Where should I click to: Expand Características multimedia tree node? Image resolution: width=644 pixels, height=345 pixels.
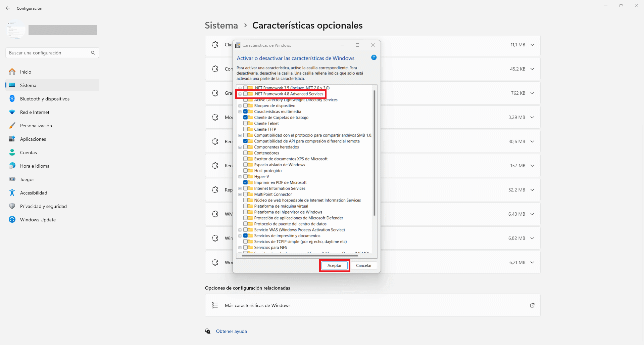coord(240,112)
